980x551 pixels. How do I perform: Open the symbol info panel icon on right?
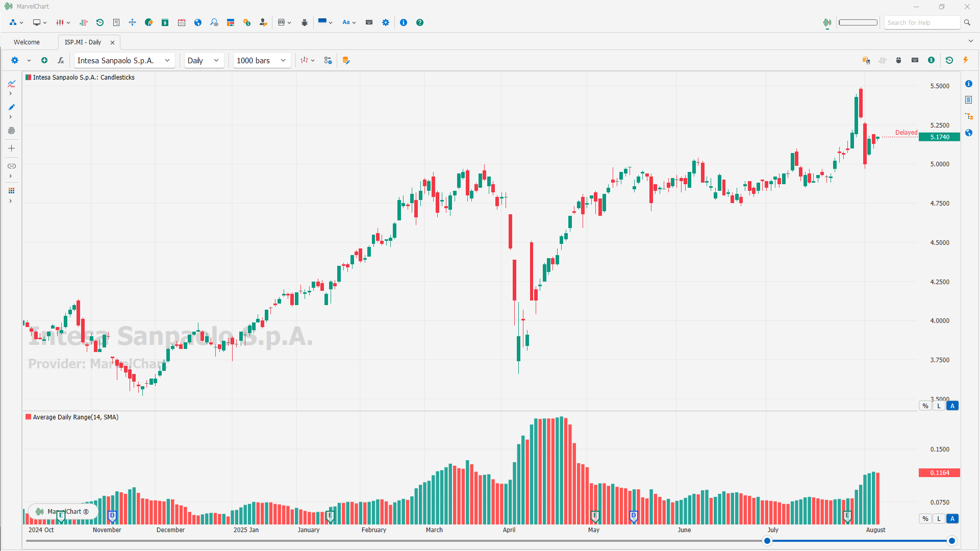pyautogui.click(x=969, y=84)
